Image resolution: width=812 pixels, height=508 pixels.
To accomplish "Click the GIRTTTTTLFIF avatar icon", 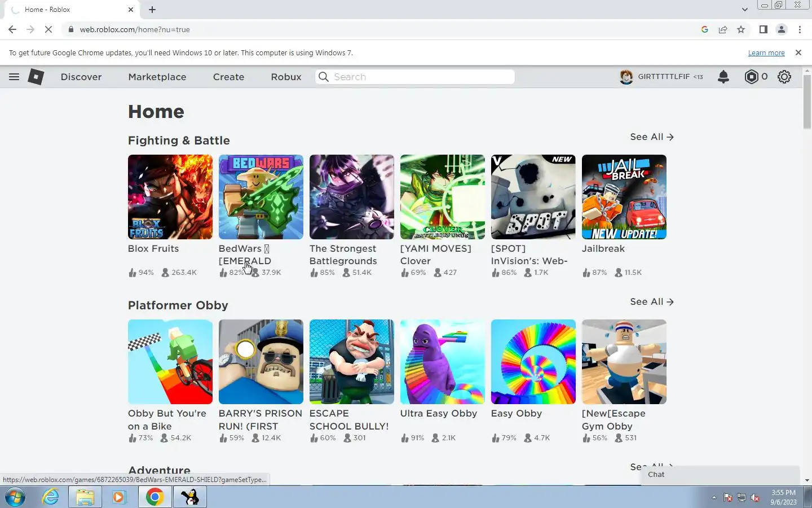I will 626,77.
